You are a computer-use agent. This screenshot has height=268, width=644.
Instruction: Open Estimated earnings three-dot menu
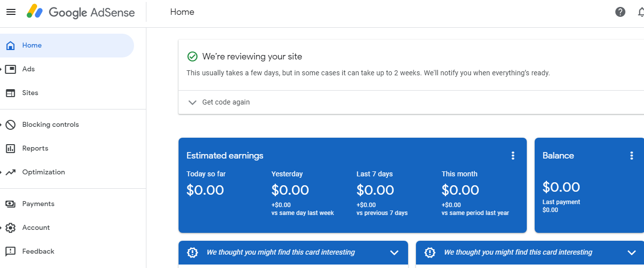point(513,156)
